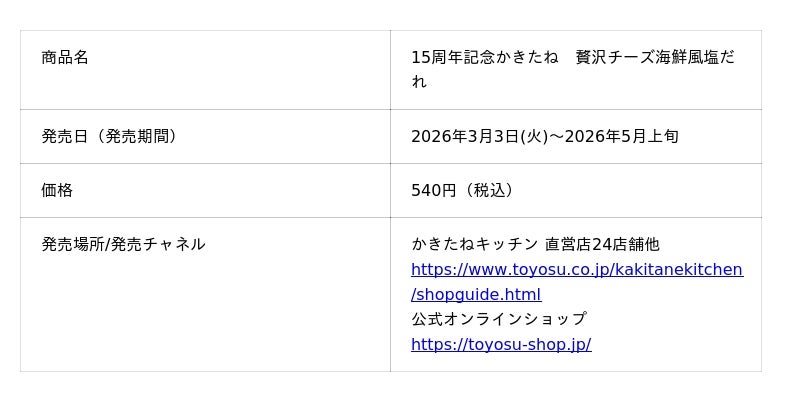Click the 発売場所/発売チャネル label
The image size is (800, 402).
click(x=123, y=244)
